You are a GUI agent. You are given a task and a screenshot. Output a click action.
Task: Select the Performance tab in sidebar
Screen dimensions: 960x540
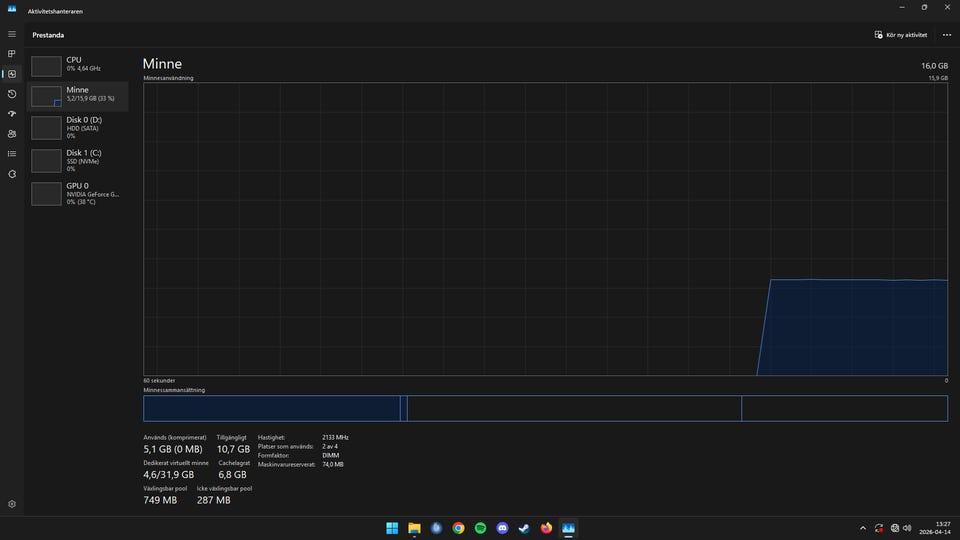[x=12, y=74]
